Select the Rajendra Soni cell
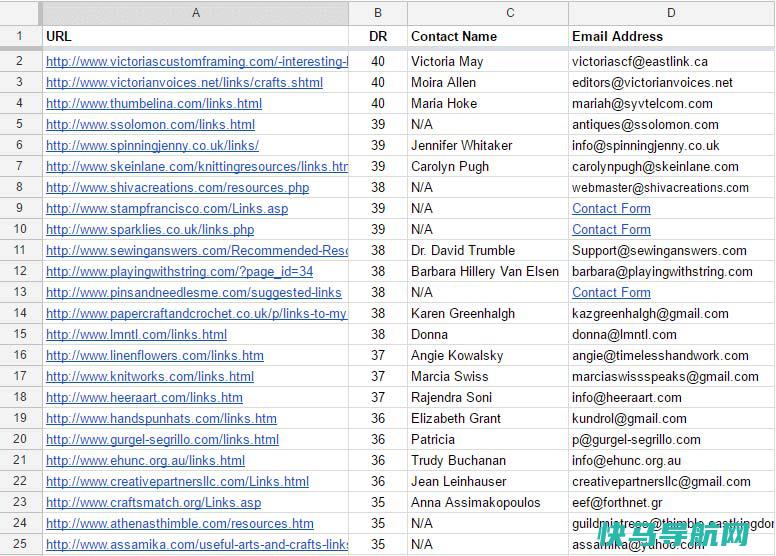The height and width of the screenshot is (556, 776). coord(488,398)
